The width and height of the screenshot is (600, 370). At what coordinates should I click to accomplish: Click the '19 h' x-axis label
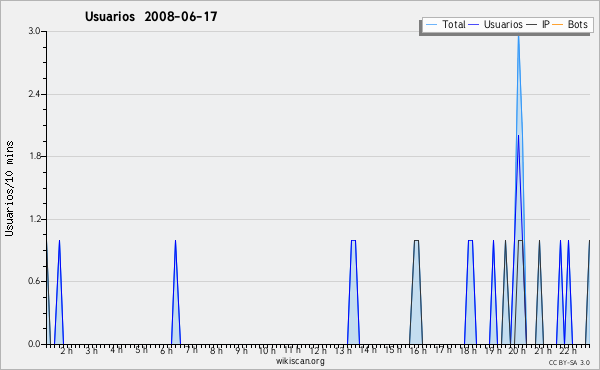tap(493, 351)
